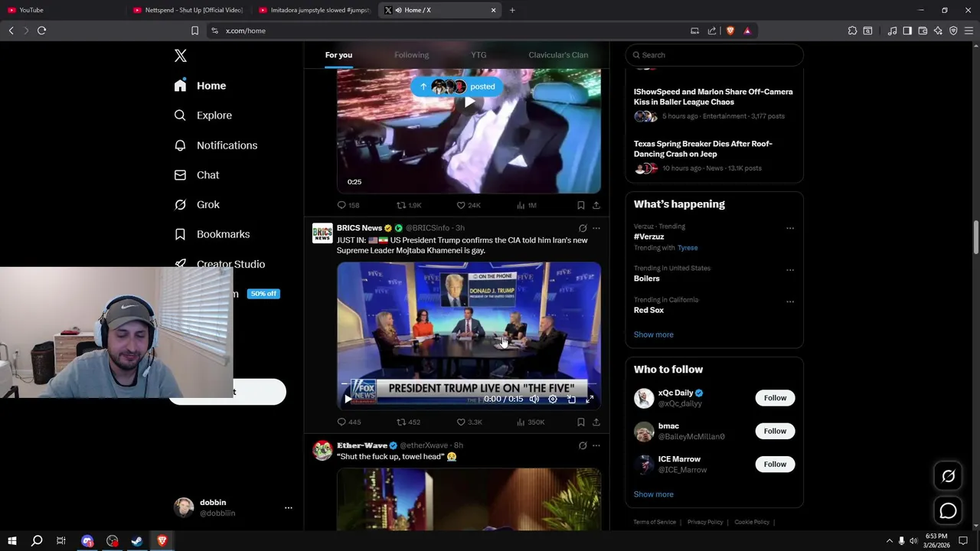Image resolution: width=980 pixels, height=551 pixels.
Task: Share the BRICS News post
Action: point(596,422)
